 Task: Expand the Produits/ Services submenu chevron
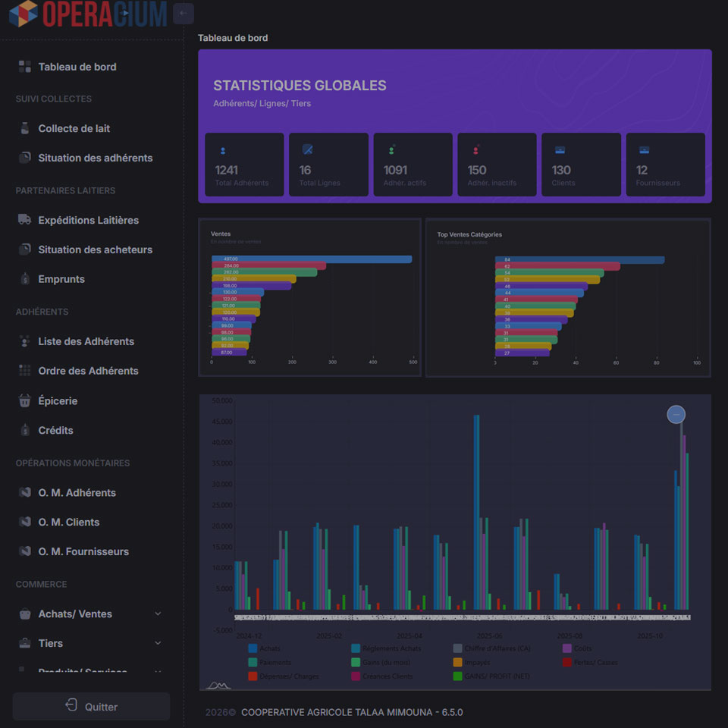point(158,671)
